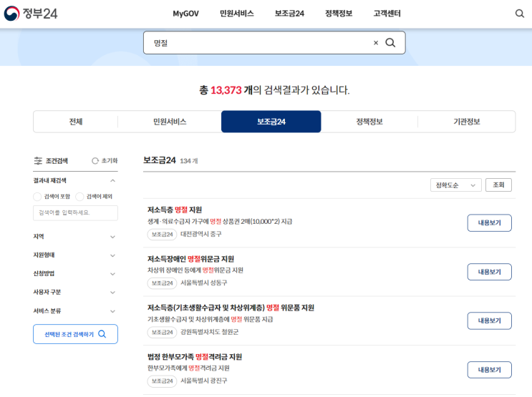Open MyGOV menu
The width and height of the screenshot is (532, 397).
[x=185, y=14]
